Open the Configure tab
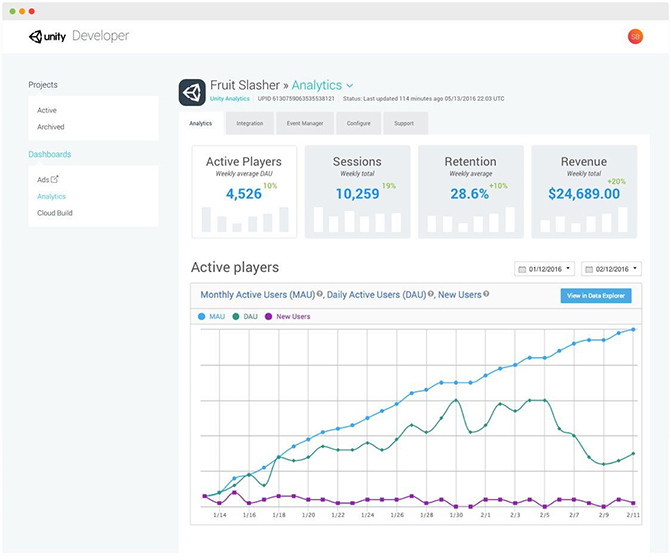 359,123
